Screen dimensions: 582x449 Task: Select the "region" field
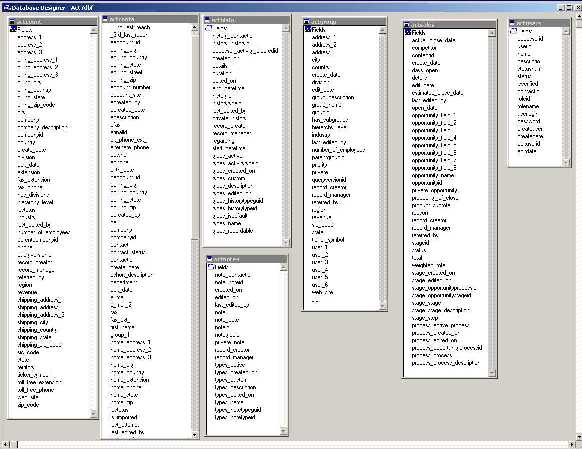point(25,285)
